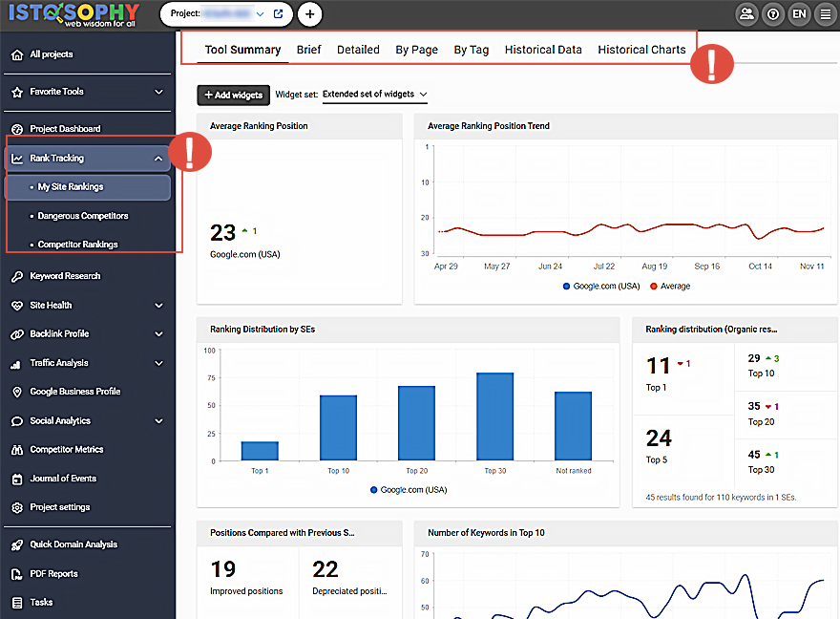The height and width of the screenshot is (619, 840).
Task: Switch to the Historical Data tab
Action: (x=543, y=50)
